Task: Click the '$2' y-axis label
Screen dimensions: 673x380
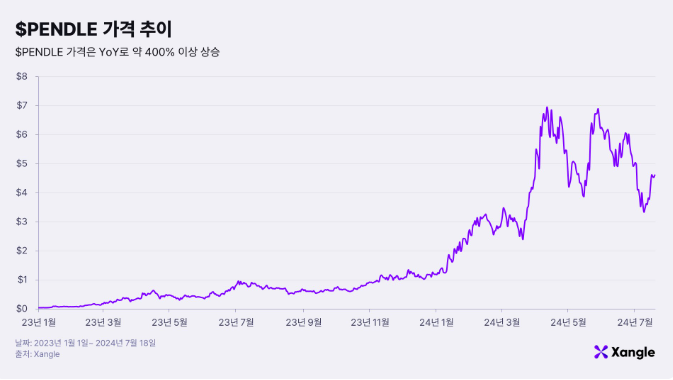Action: 22,251
